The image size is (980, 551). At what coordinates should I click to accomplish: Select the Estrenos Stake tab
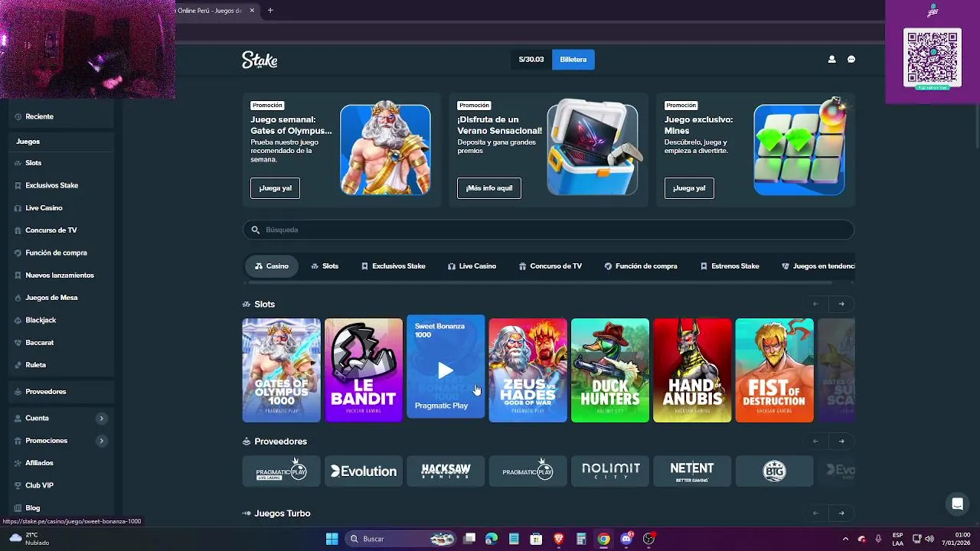pos(730,266)
